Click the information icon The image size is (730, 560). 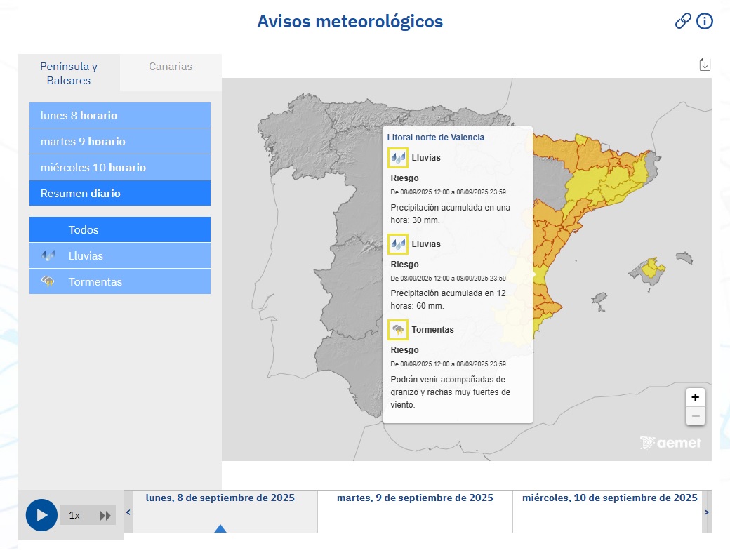(x=704, y=21)
